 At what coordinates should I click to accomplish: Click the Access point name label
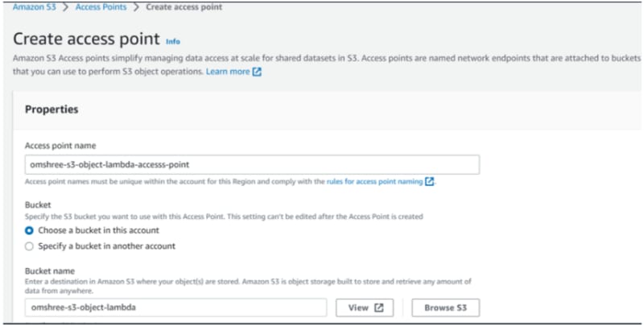pyautogui.click(x=60, y=146)
